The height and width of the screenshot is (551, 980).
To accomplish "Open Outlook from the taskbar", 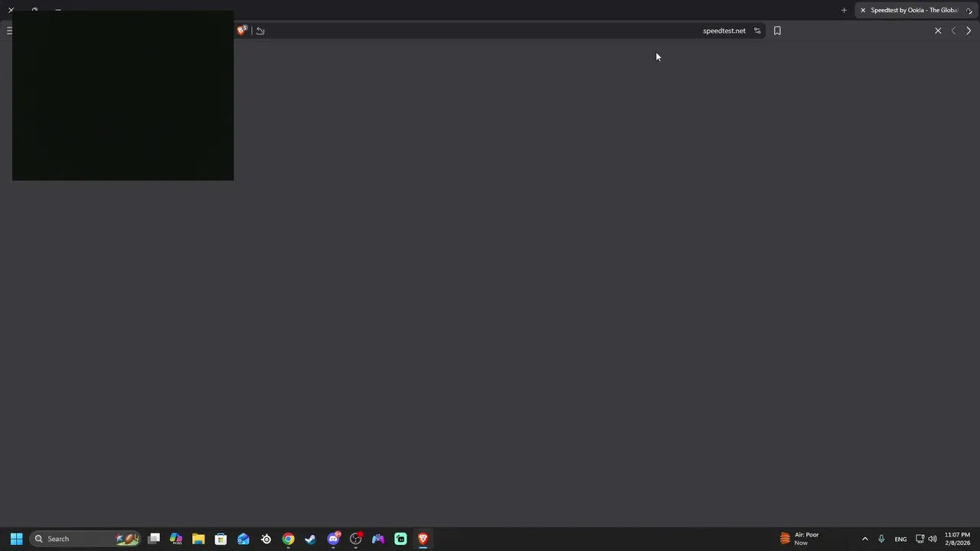I will (x=243, y=539).
